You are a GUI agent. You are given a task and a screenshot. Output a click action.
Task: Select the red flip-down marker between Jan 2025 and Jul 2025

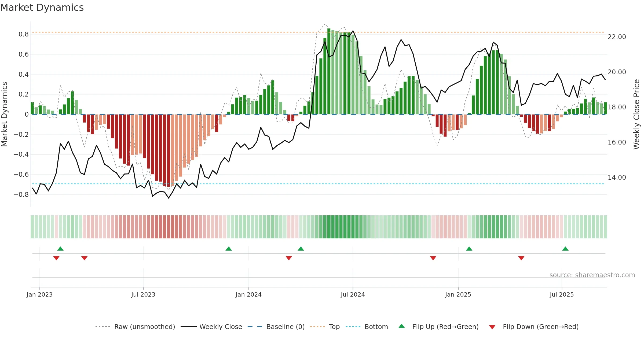521,258
